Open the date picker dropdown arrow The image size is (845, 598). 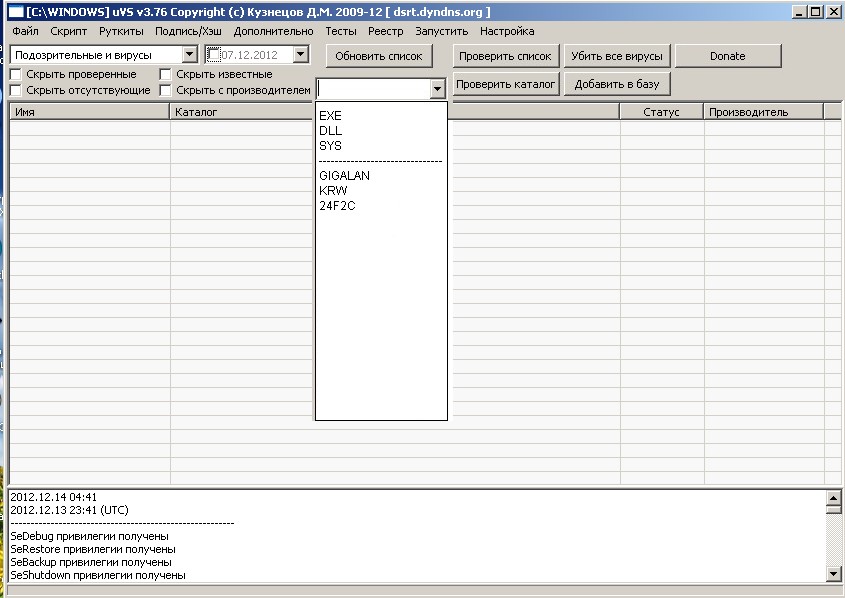[x=301, y=55]
